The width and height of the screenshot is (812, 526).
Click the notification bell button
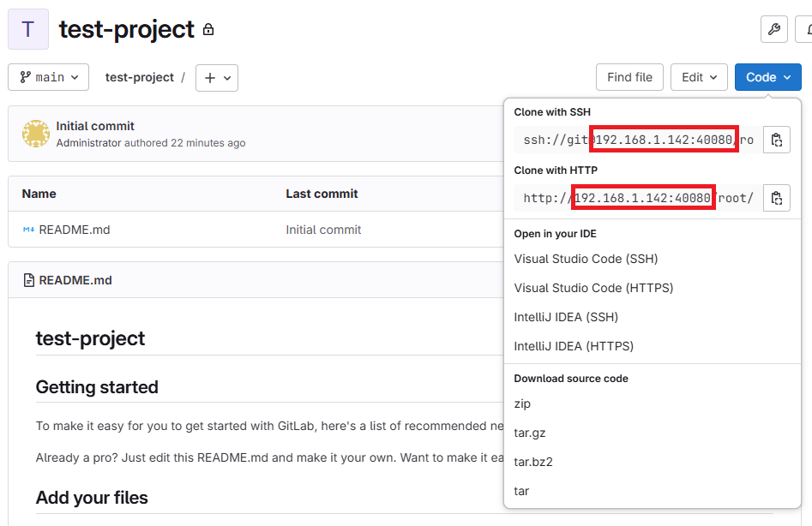[804, 29]
